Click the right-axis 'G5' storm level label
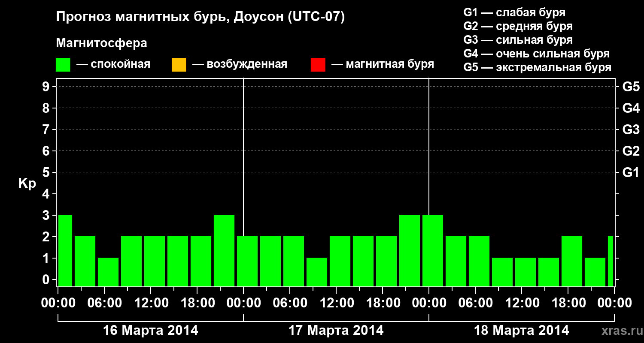The image size is (644, 343). 631,87
